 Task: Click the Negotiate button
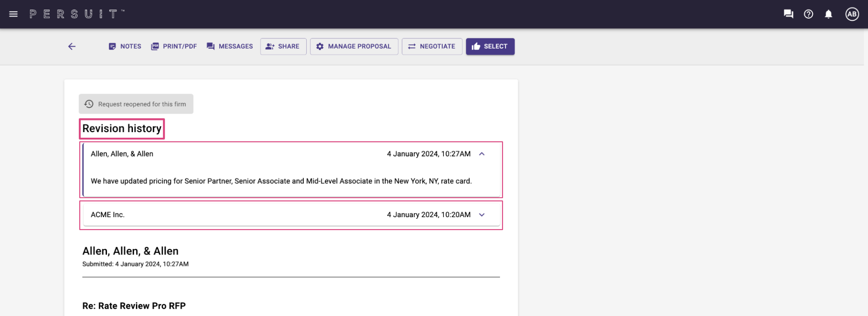[x=432, y=46]
